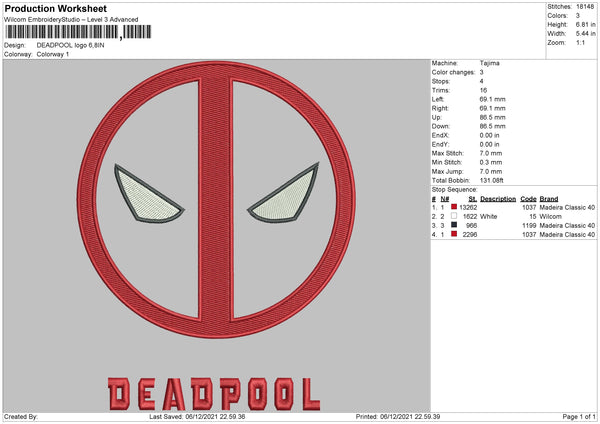
Task: Click the 'Code' column header
Action: (x=528, y=199)
